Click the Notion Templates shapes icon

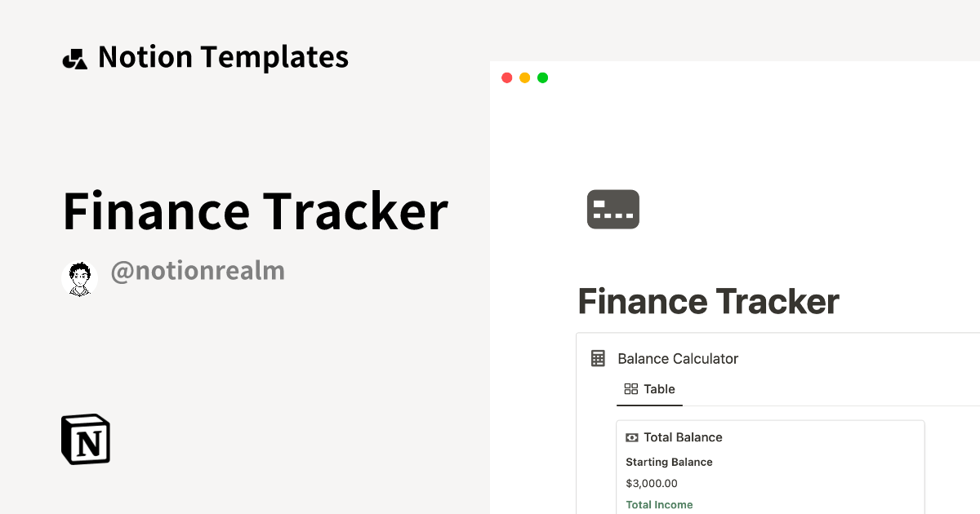pyautogui.click(x=74, y=59)
